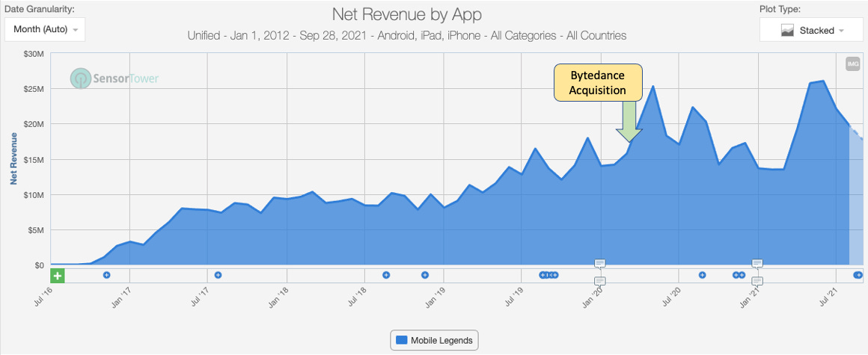
Task: Open left marker of the pair before Jan '21
Action: pos(736,275)
